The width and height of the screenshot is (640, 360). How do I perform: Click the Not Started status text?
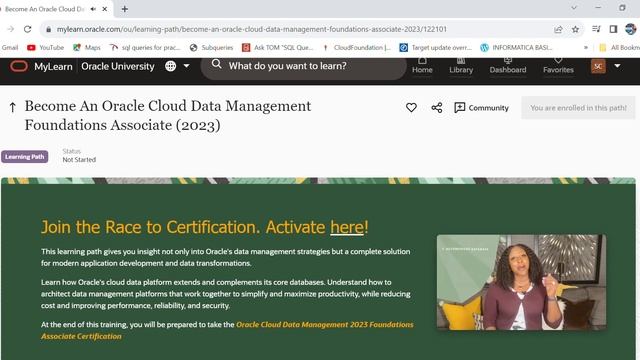[79, 160]
